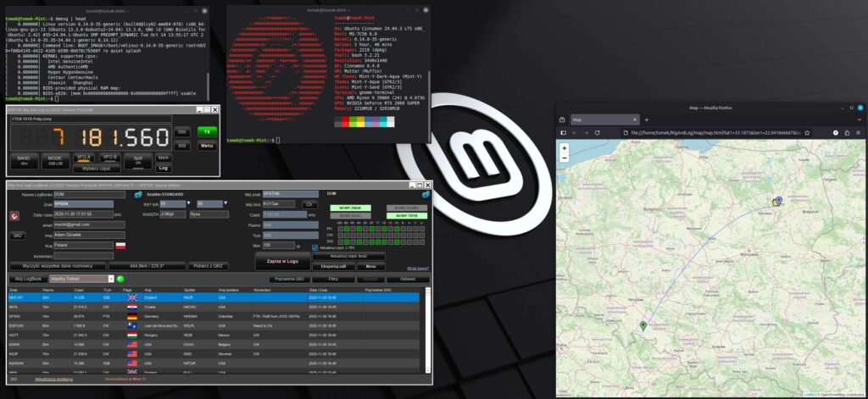The height and width of the screenshot is (399, 868).
Task: Expand the RST sent dropdown arrow
Action: (190, 204)
